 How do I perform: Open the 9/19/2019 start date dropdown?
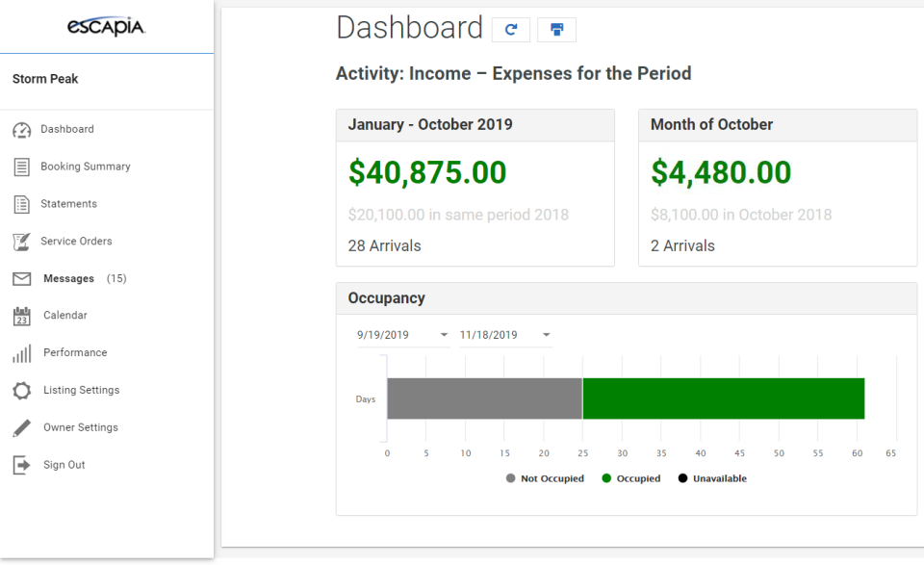pos(444,335)
